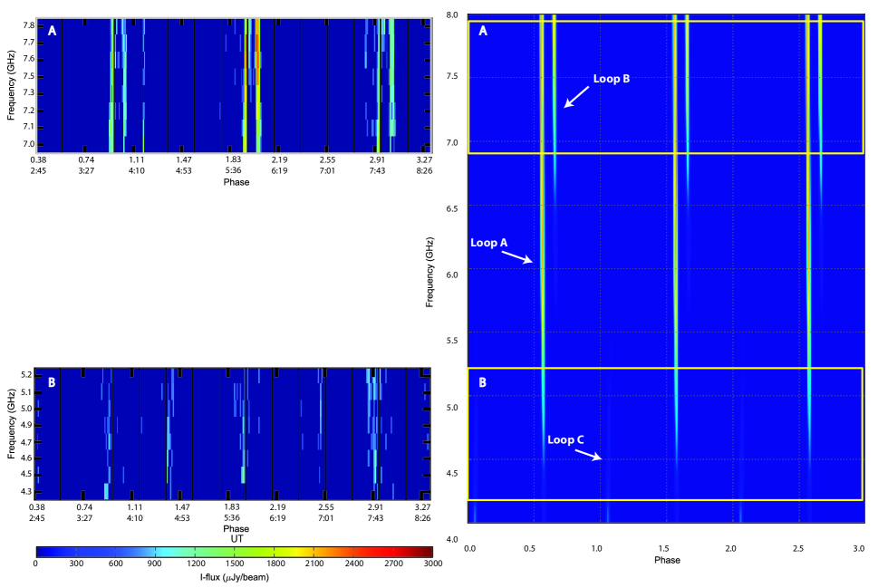Select the "2.91" phase label under left panel B
Screen dimensions: 878x588
pyautogui.click(x=375, y=507)
